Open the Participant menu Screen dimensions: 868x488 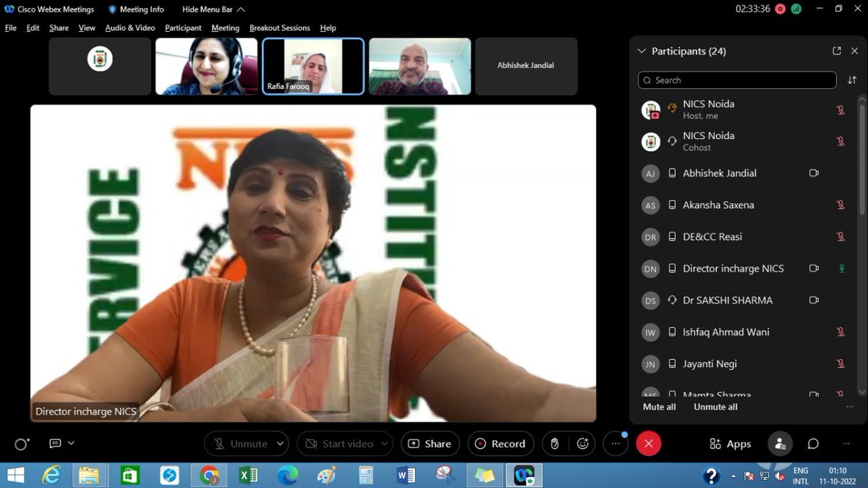click(183, 28)
